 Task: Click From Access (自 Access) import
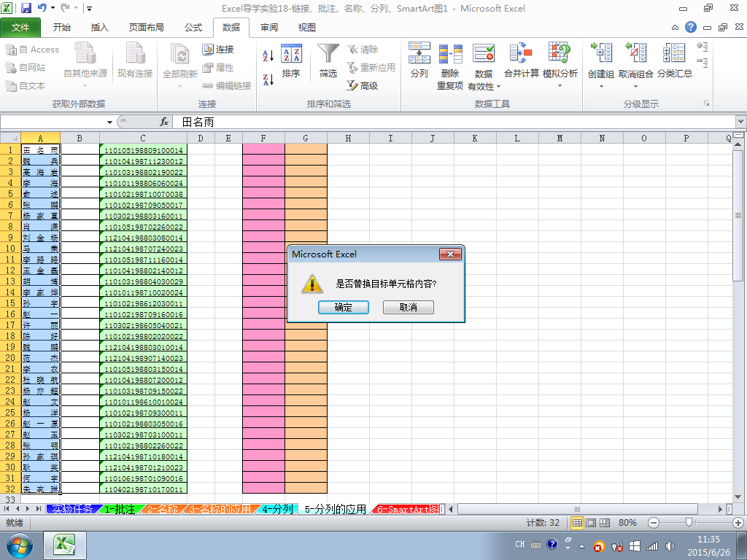pyautogui.click(x=32, y=50)
